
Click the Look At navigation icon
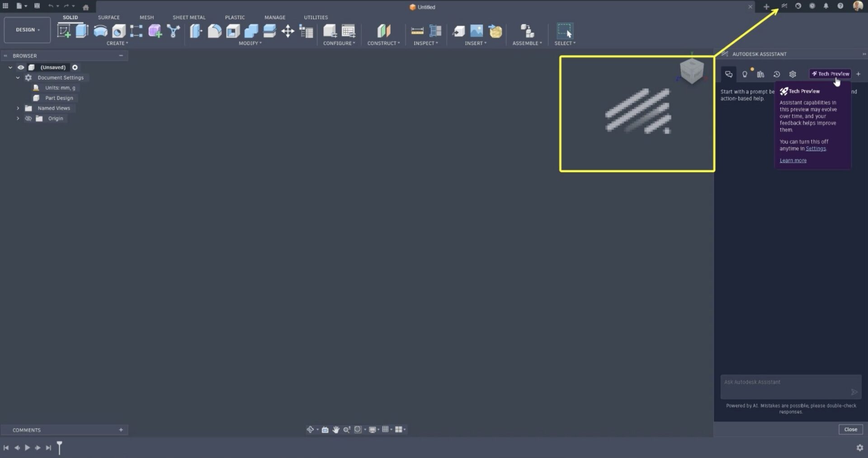tap(325, 430)
